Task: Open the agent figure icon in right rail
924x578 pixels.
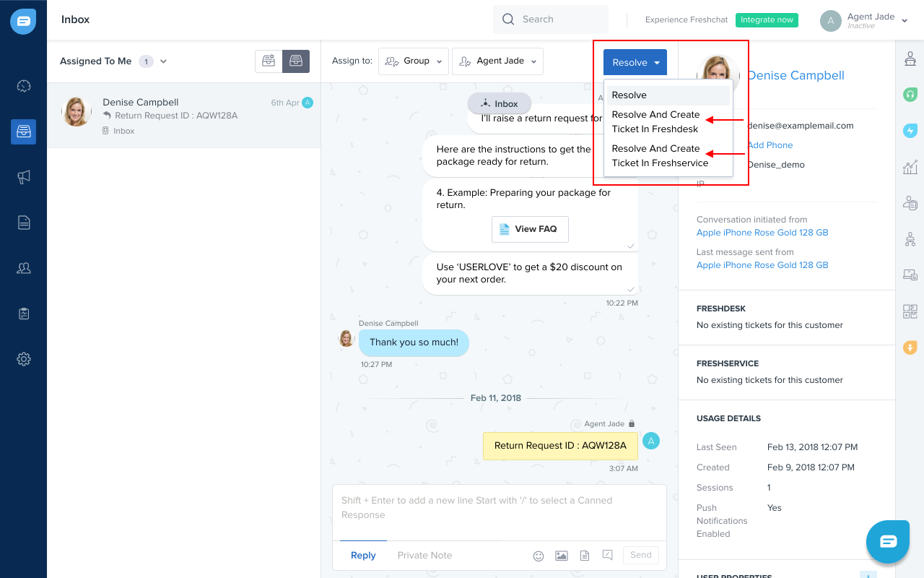Action: (x=910, y=59)
